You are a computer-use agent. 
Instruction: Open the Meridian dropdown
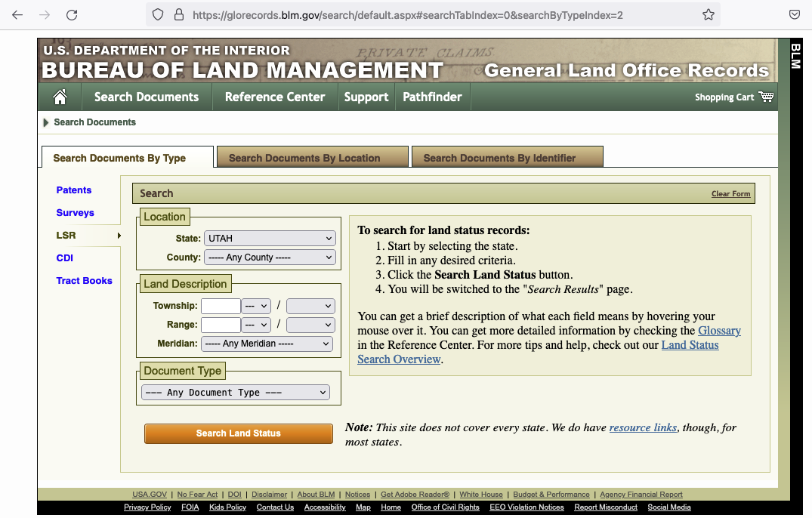click(267, 344)
